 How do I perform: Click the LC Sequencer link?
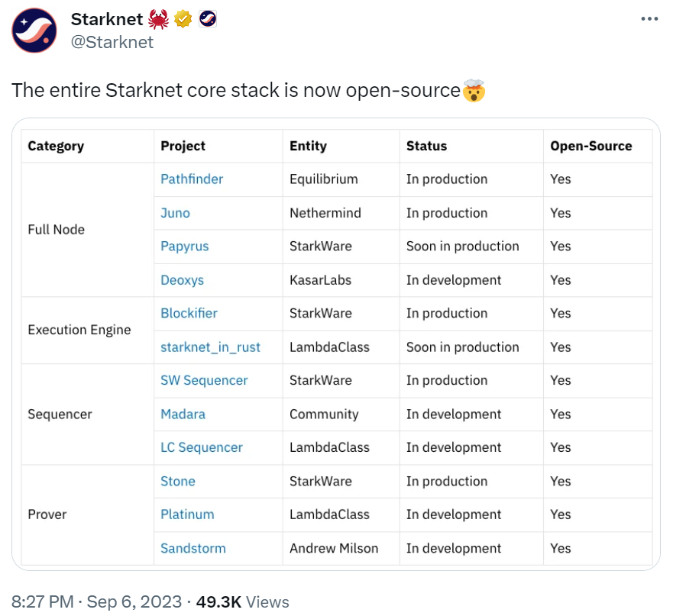click(x=201, y=447)
